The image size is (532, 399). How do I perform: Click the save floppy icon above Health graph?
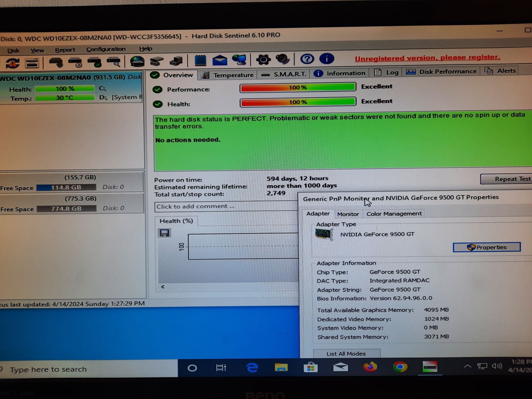click(164, 233)
